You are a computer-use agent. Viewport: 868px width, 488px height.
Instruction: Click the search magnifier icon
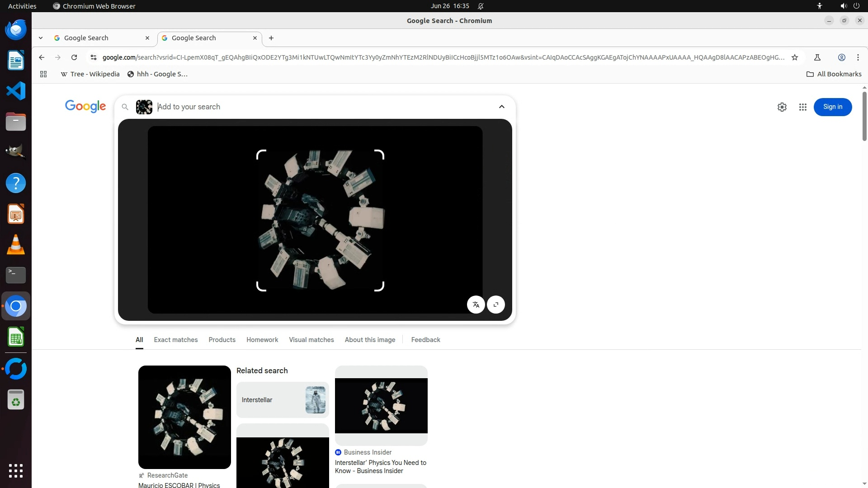[125, 107]
